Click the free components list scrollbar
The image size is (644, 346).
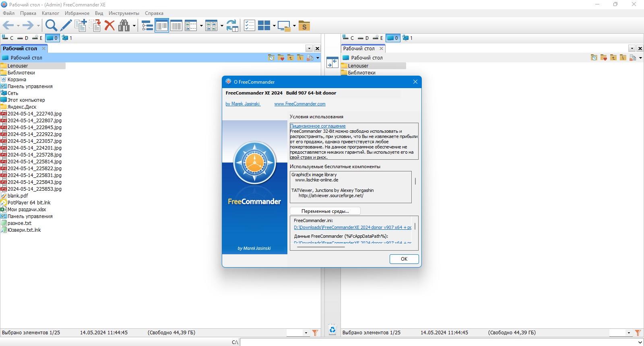pyautogui.click(x=415, y=182)
